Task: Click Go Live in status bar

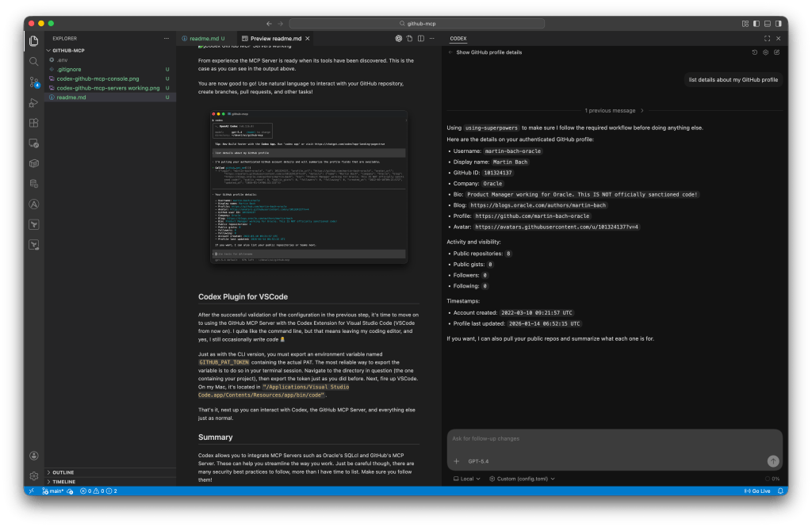Action: [756, 491]
